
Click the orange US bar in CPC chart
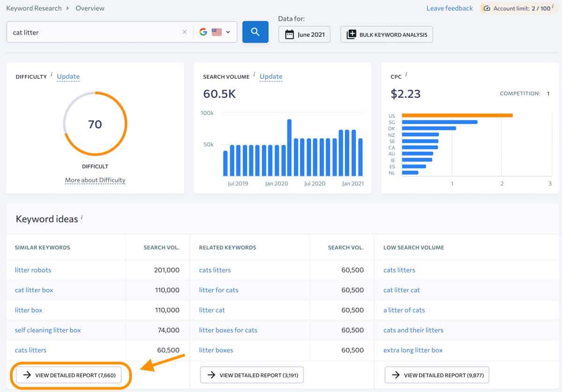pyautogui.click(x=457, y=115)
